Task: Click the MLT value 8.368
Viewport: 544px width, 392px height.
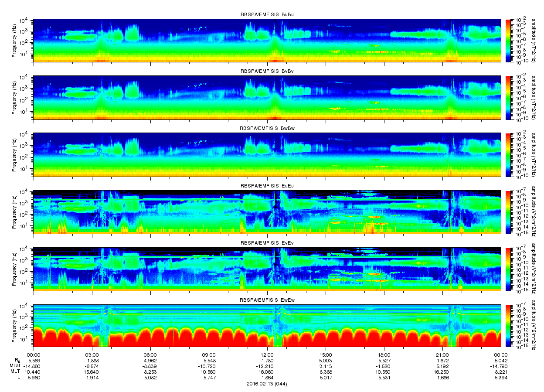Action: (x=326, y=371)
